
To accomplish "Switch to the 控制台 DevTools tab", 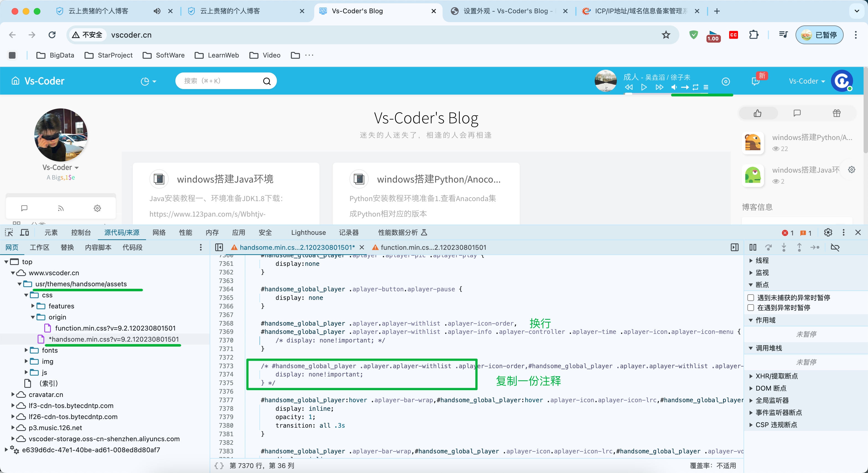I will [81, 232].
